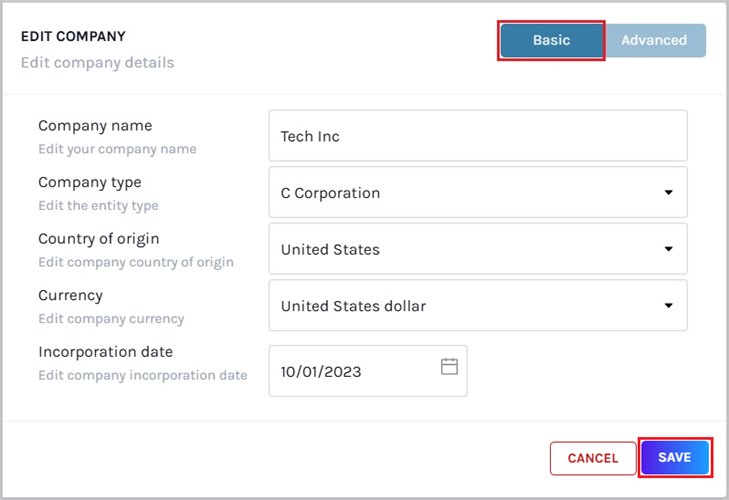Click the Currency label
The image size is (729, 500).
pyautogui.click(x=70, y=296)
